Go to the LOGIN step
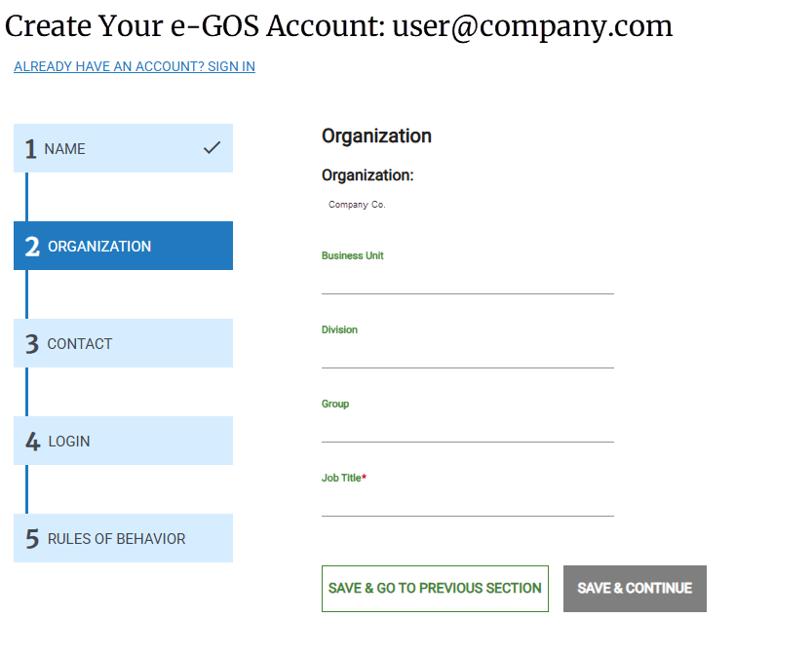Viewport: 812px width, 657px height. [x=123, y=441]
